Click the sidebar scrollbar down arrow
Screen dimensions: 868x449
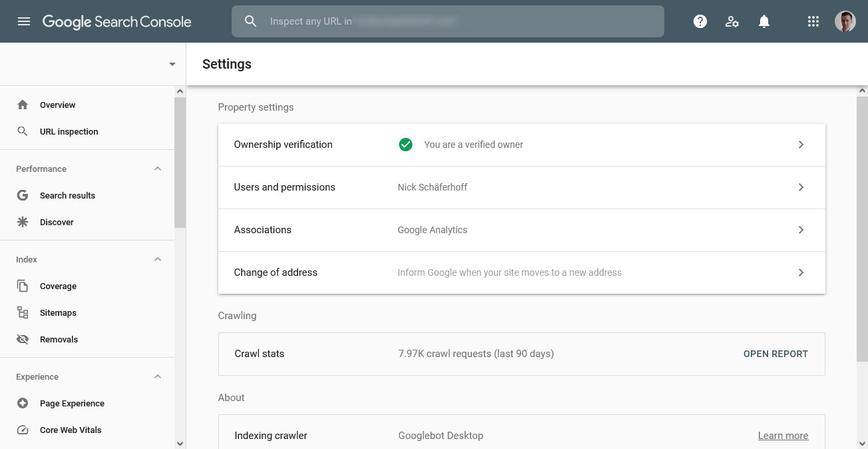click(180, 443)
